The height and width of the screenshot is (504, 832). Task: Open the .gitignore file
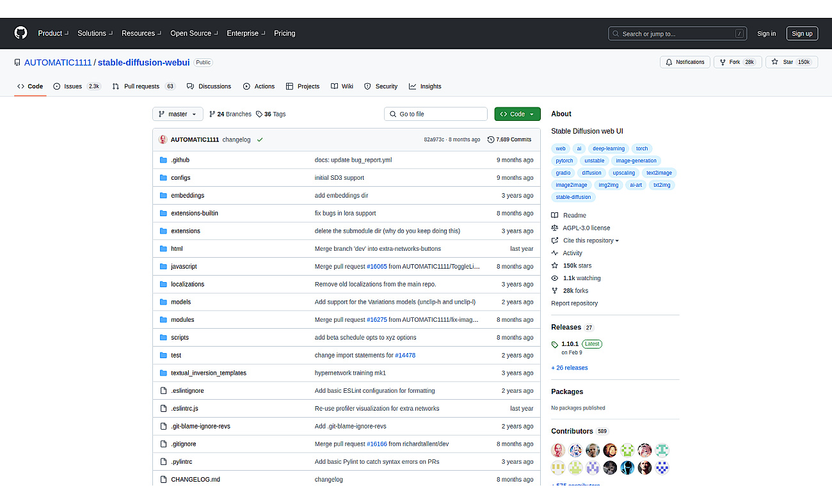[184, 444]
